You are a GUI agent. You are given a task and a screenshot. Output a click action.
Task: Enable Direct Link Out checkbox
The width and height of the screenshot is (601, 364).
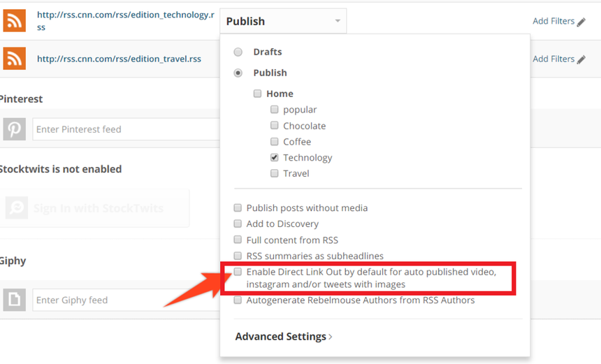click(x=238, y=272)
